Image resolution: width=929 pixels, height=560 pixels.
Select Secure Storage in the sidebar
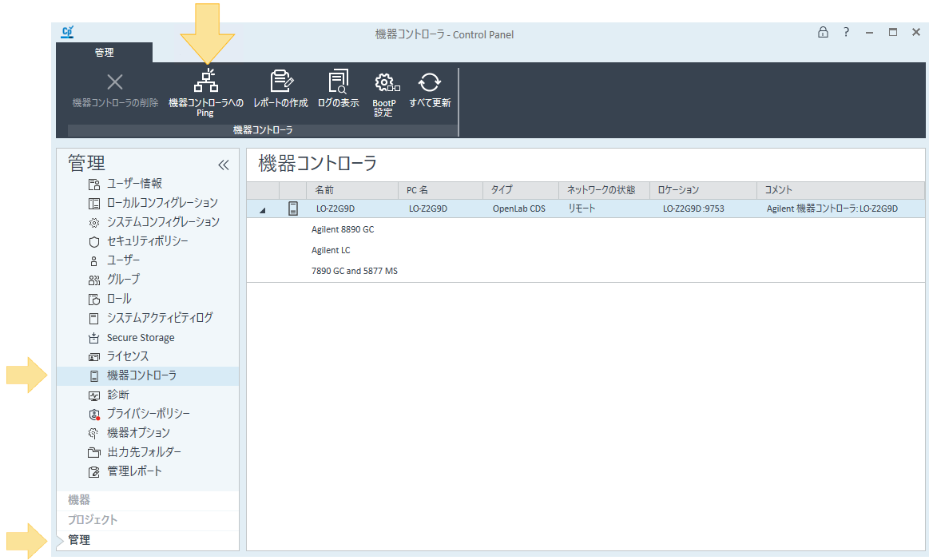pyautogui.click(x=141, y=337)
